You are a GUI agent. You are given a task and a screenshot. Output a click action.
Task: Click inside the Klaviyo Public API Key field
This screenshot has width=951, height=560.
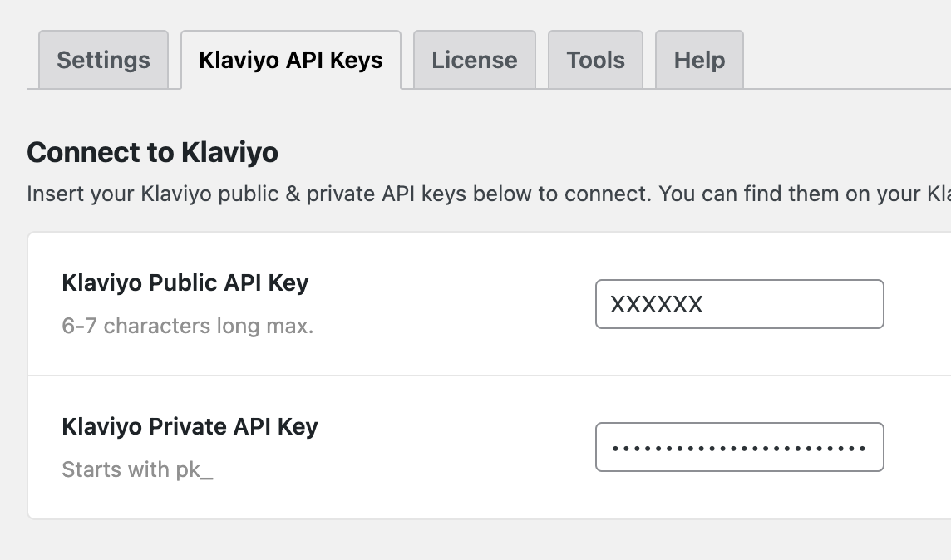(739, 304)
